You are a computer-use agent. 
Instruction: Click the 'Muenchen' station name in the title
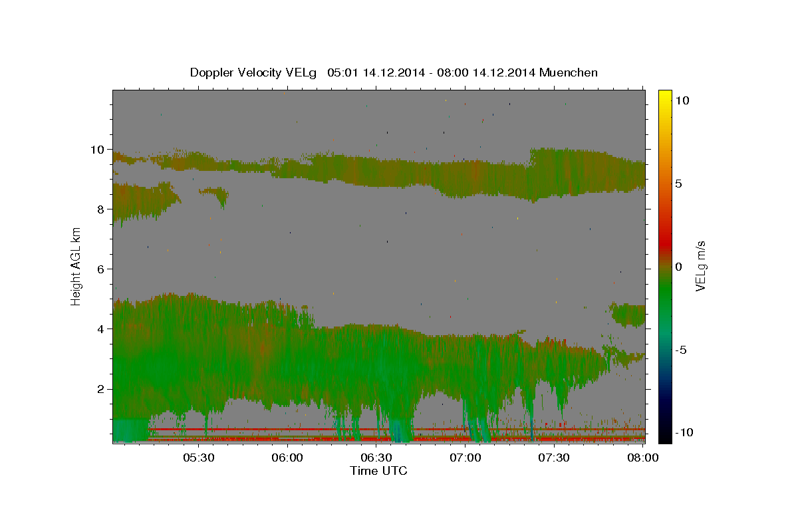(569, 72)
